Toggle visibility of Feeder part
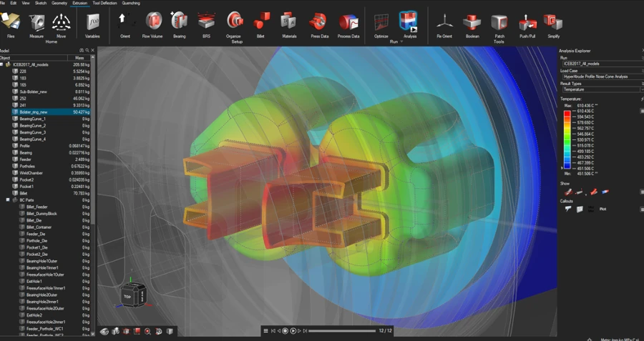The height and width of the screenshot is (341, 644). click(15, 159)
